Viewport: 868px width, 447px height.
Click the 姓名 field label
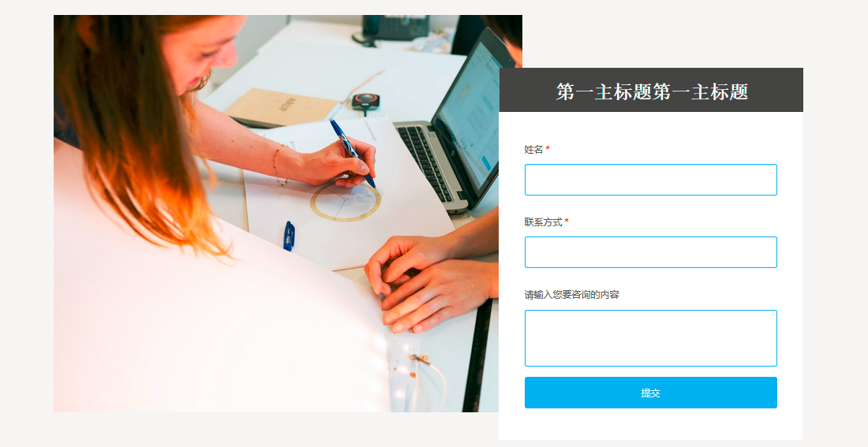tap(533, 149)
